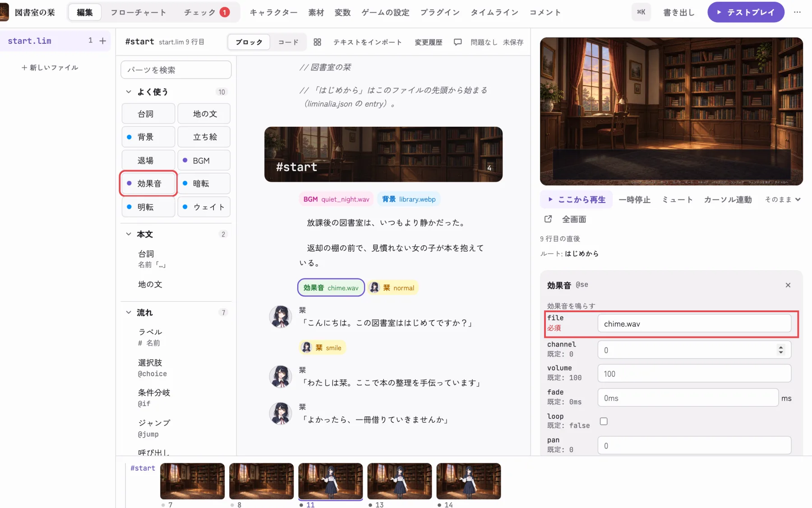The width and height of the screenshot is (812, 508).
Task: Focus the パーツを検索 search box
Action: [x=176, y=69]
